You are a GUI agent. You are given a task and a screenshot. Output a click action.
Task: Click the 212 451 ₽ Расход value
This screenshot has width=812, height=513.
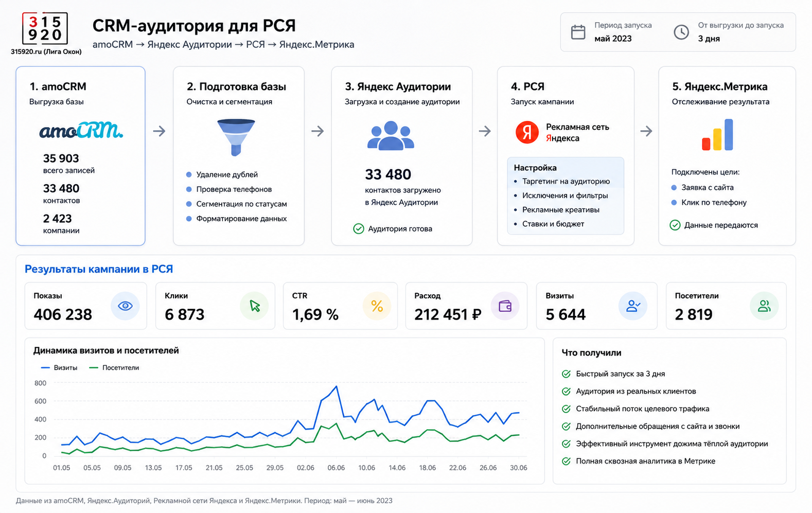click(448, 314)
